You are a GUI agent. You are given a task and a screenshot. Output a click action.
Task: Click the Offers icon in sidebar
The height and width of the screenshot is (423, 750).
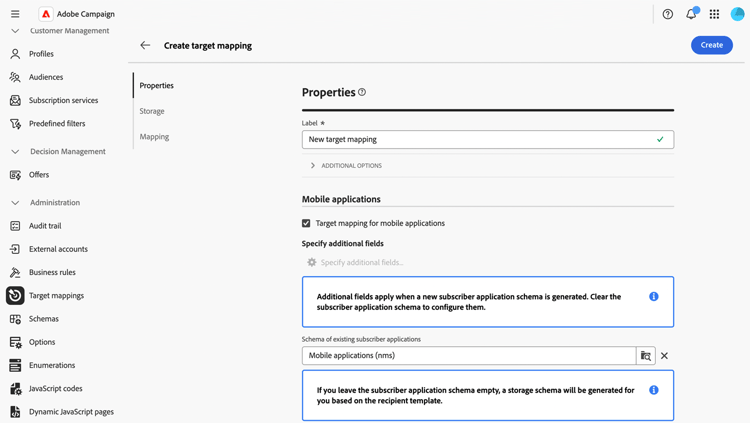coord(15,175)
